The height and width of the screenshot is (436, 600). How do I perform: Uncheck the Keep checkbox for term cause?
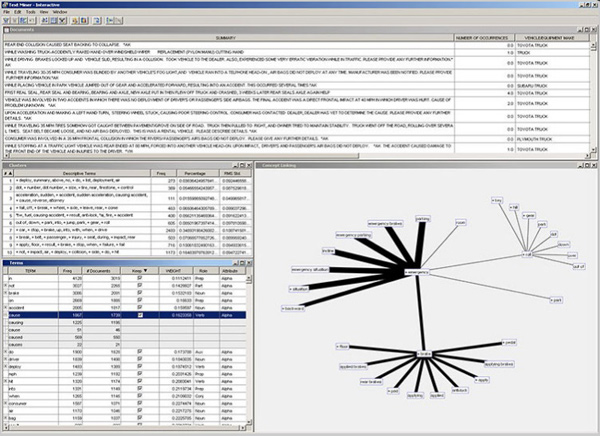pos(140,315)
